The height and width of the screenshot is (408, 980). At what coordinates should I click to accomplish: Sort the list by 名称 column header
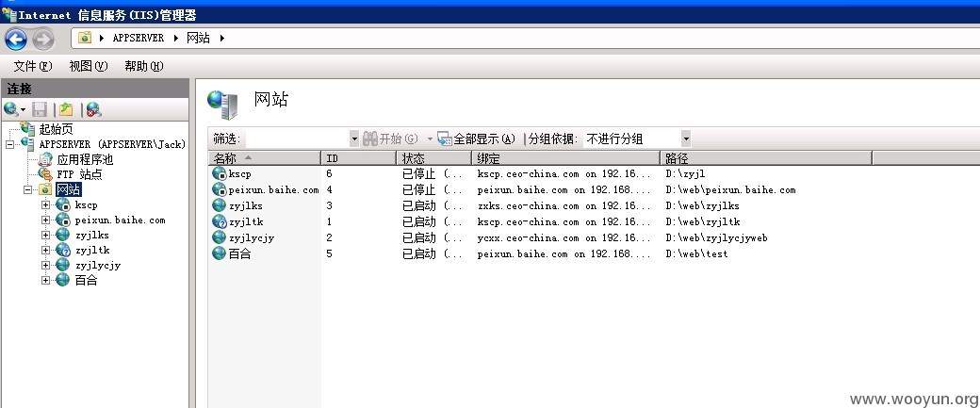coord(265,158)
